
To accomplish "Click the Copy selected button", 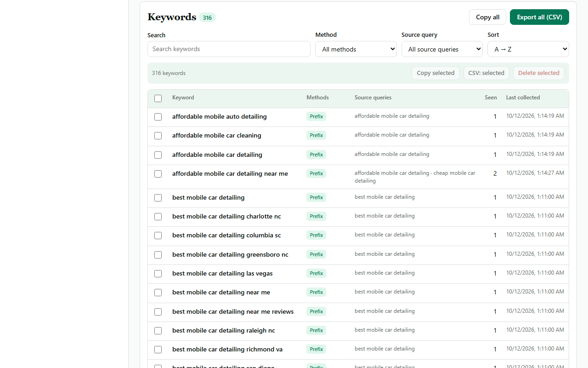I will coord(435,73).
